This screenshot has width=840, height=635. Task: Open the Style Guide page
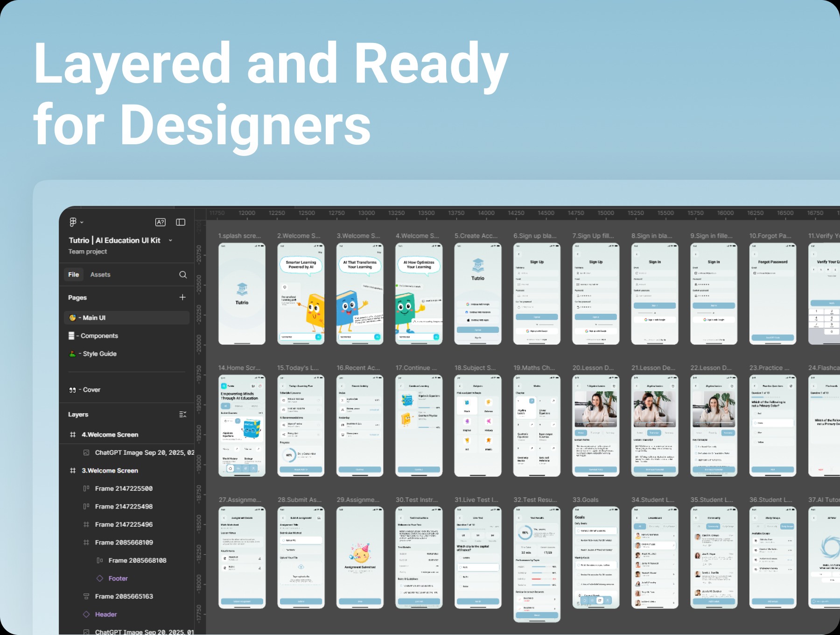click(x=100, y=353)
